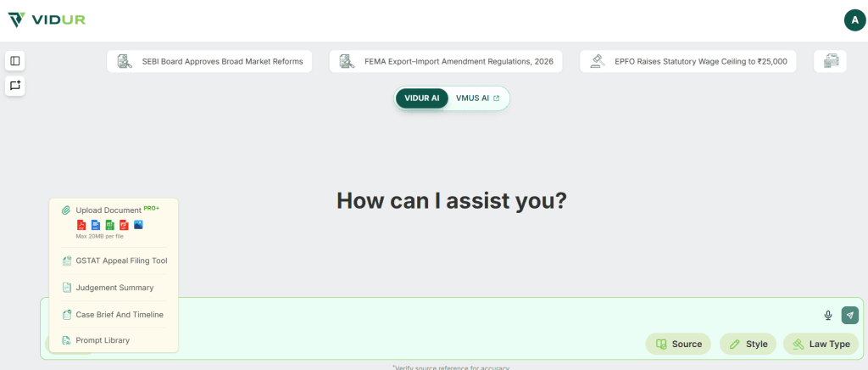Viewport: 868px width, 370px height.
Task: Click the Case Brief And Timeline icon
Action: tap(66, 315)
